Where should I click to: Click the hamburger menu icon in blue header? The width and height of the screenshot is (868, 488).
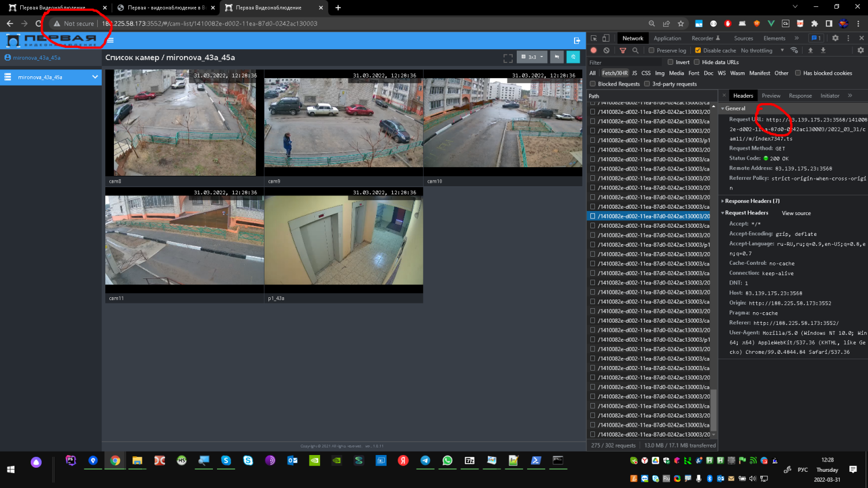click(x=110, y=40)
